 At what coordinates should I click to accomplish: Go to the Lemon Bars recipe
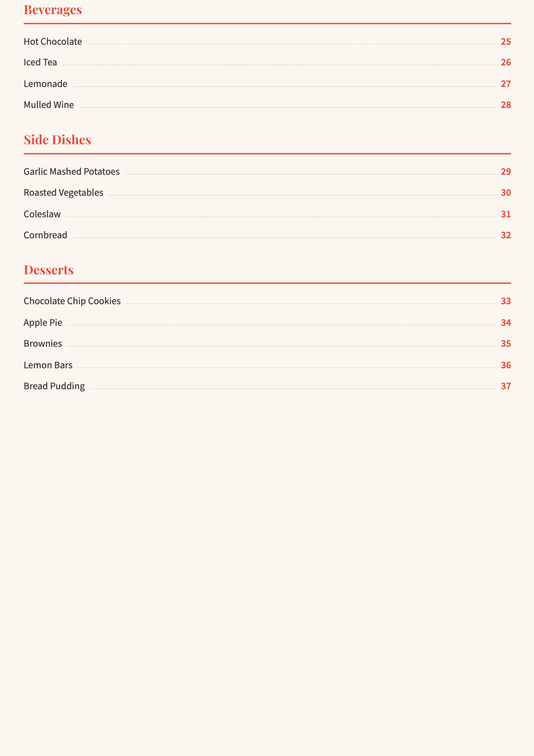[267, 365]
